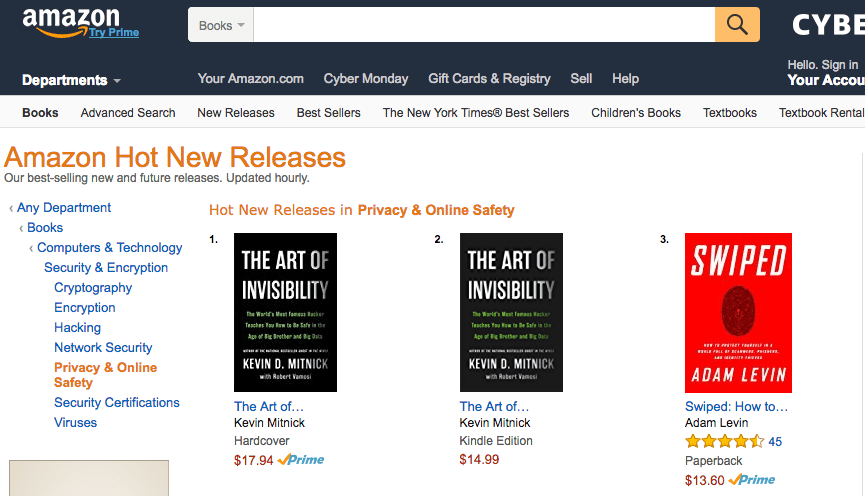Open the Amazon logo home link
Viewport: 865px width, 496px height.
click(x=71, y=22)
